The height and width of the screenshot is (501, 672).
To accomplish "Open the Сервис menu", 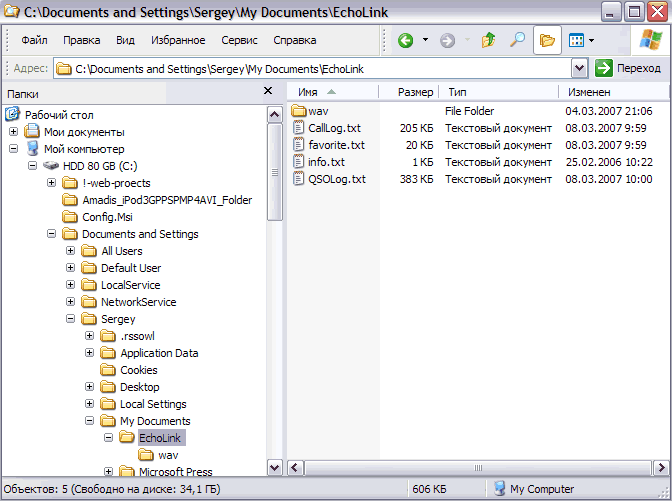I will 239,40.
